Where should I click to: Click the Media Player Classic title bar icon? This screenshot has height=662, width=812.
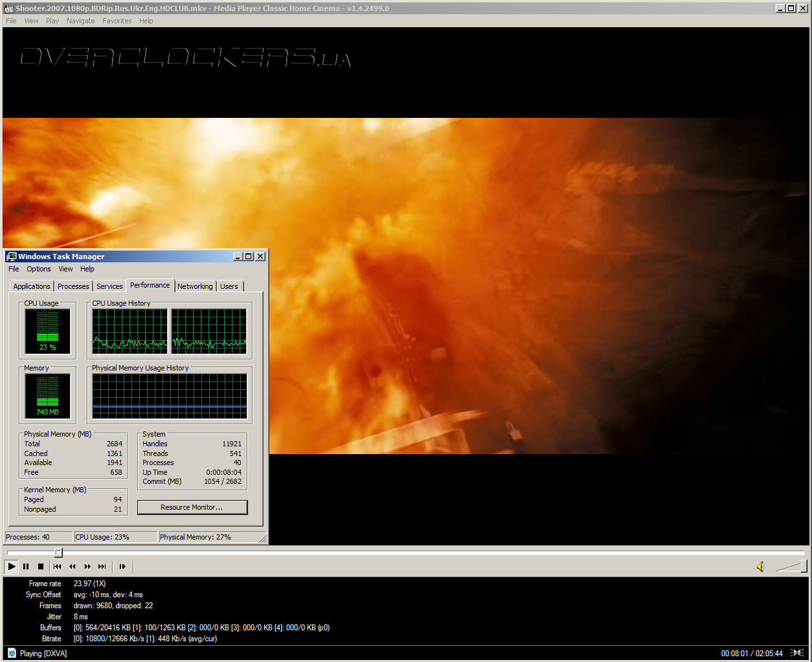coord(8,8)
